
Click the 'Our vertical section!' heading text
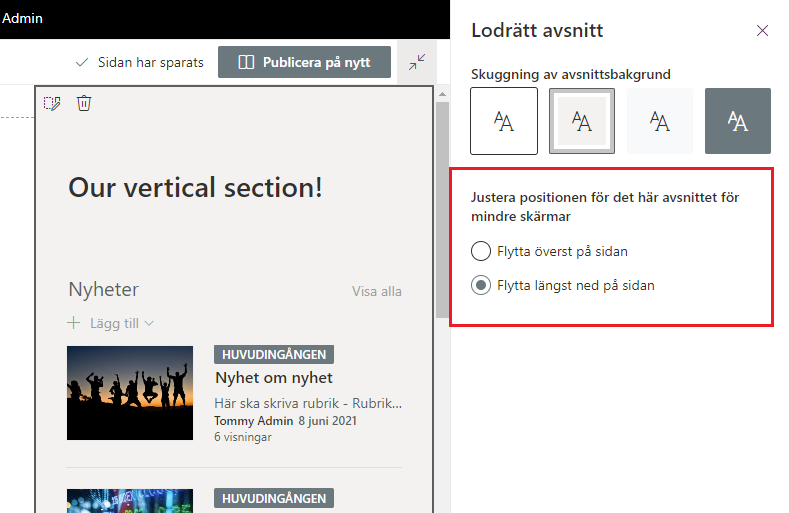(x=195, y=187)
